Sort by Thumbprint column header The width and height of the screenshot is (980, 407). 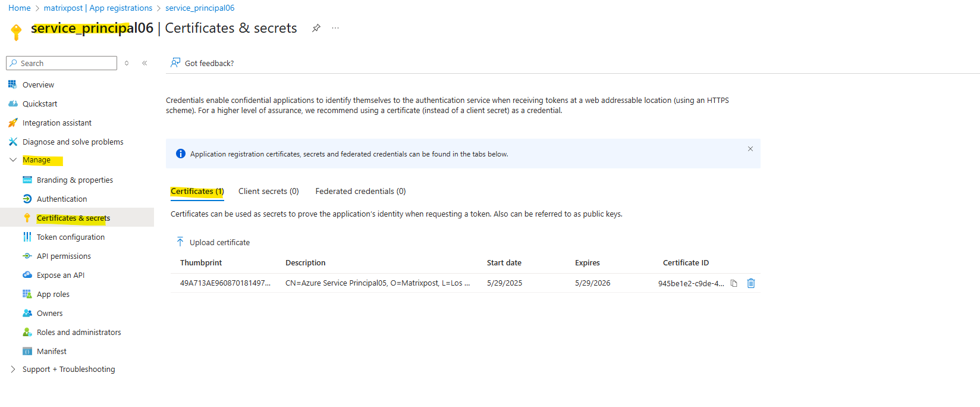pyautogui.click(x=201, y=262)
